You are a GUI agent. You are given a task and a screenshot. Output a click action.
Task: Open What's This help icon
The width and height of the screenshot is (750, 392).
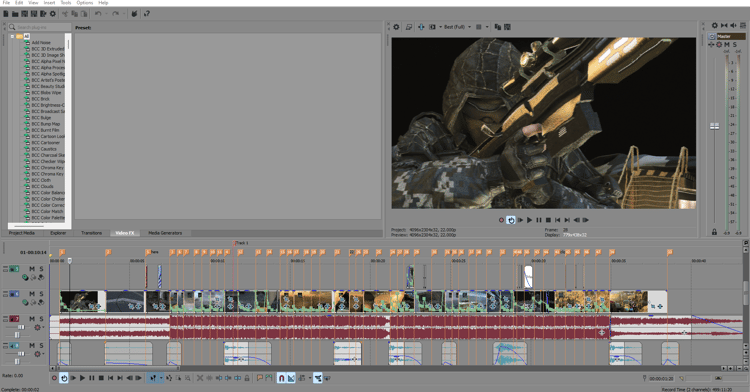146,14
